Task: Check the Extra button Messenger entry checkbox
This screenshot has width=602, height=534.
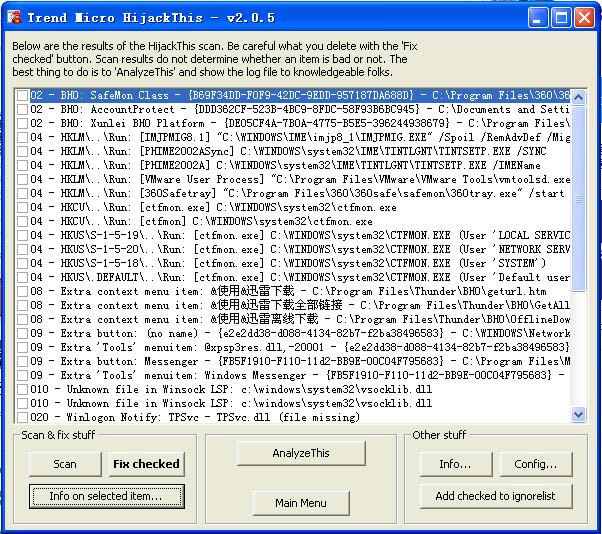Action: [23, 361]
